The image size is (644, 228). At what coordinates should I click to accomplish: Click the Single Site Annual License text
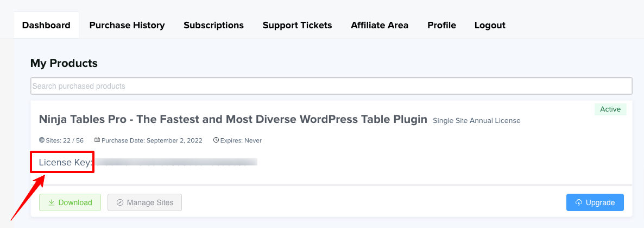476,121
